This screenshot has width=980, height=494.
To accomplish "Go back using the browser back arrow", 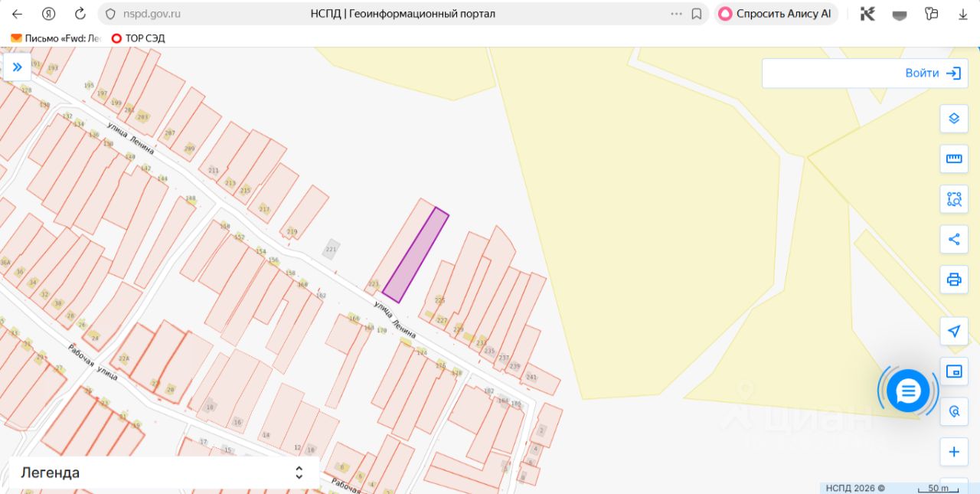I will [x=17, y=14].
